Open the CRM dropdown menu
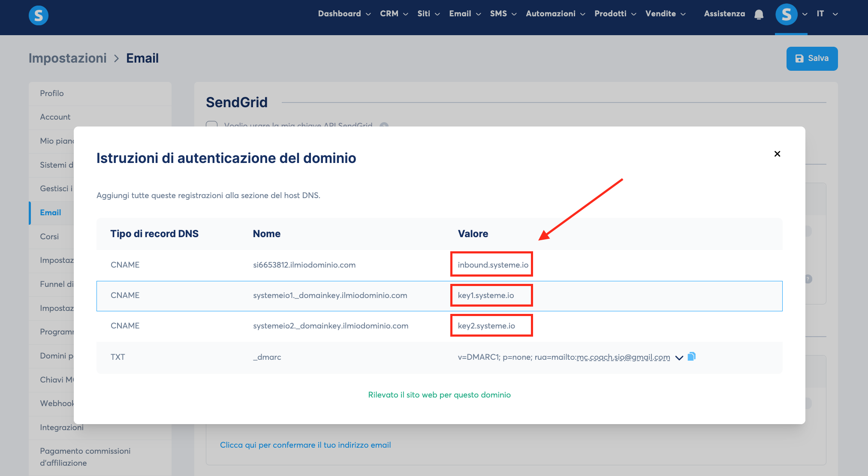The width and height of the screenshot is (868, 476). [x=394, y=14]
